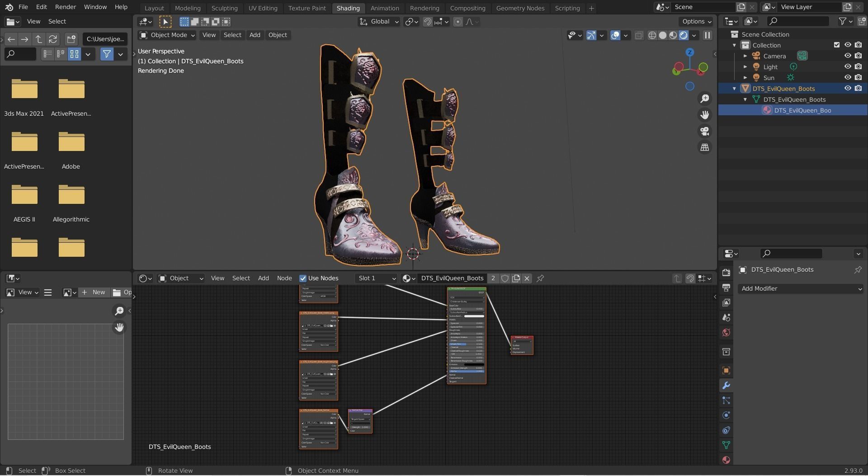Collapse the DTS_EvilQueen_Boots object tree
868x476 pixels.
coord(734,89)
